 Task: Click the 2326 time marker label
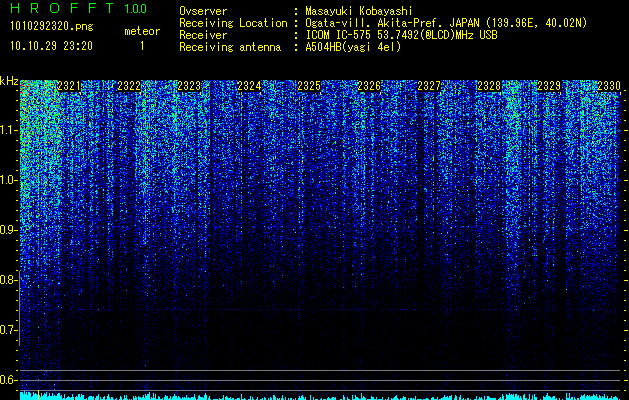point(369,86)
